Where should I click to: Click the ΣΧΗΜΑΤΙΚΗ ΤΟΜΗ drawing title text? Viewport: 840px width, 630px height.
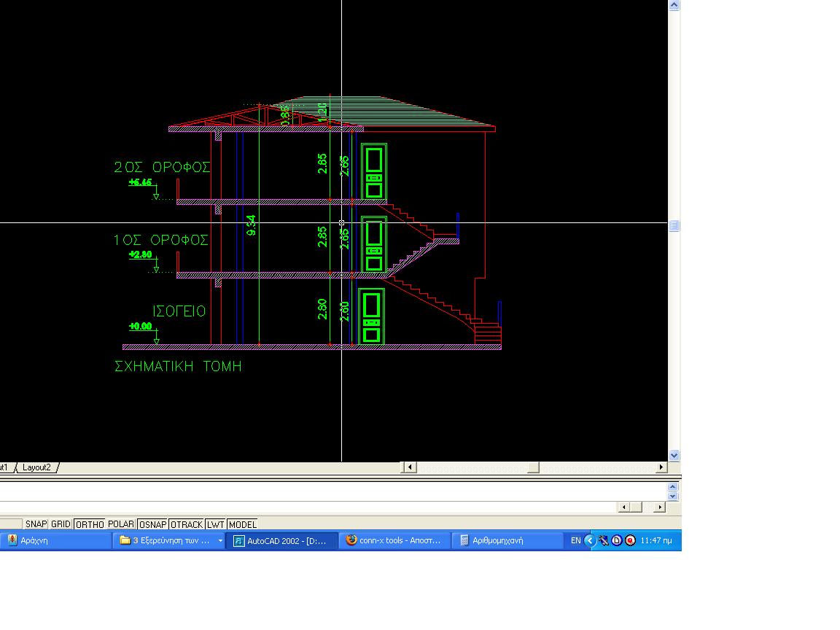click(178, 367)
